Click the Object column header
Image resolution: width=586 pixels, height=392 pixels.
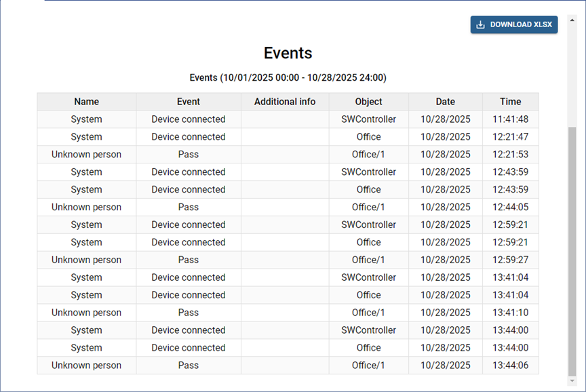368,102
